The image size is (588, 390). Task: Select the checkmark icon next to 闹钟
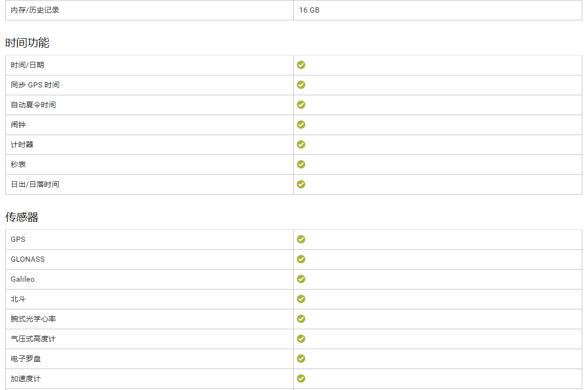301,125
